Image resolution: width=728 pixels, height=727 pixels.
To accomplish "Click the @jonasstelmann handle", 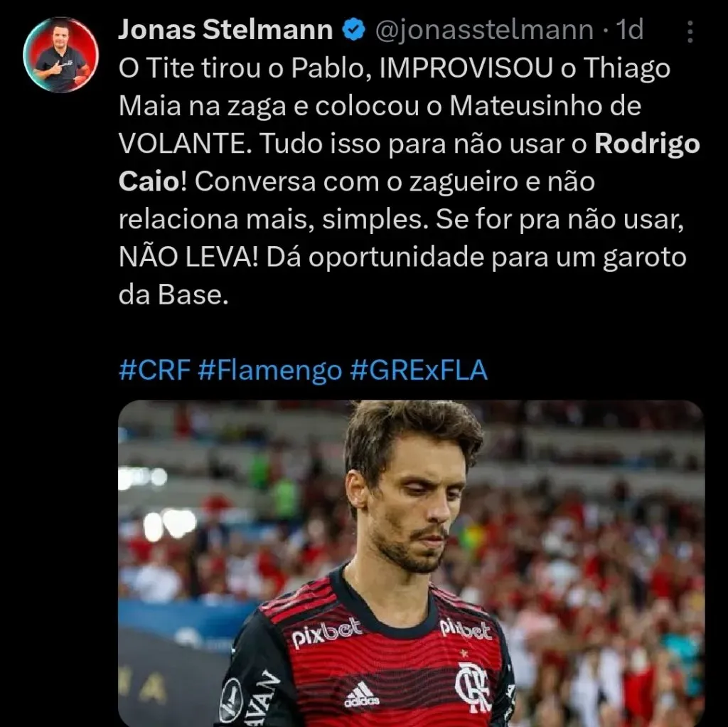I will pos(484,30).
